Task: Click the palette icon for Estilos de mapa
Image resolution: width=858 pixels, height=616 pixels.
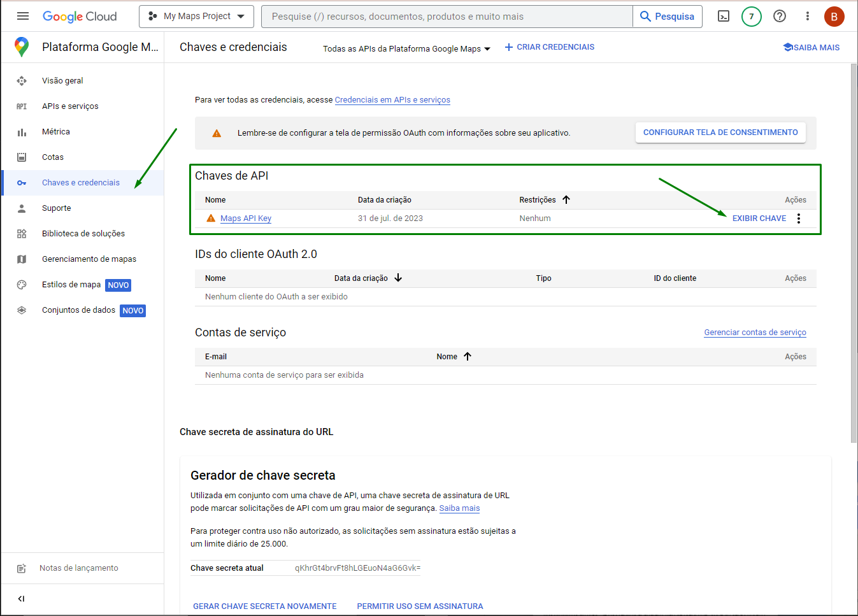Action: coord(22,285)
